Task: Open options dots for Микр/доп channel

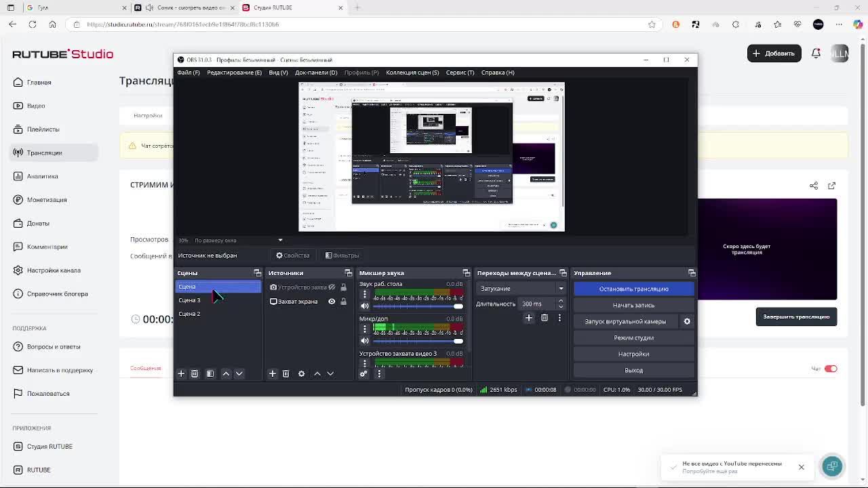Action: click(x=364, y=329)
